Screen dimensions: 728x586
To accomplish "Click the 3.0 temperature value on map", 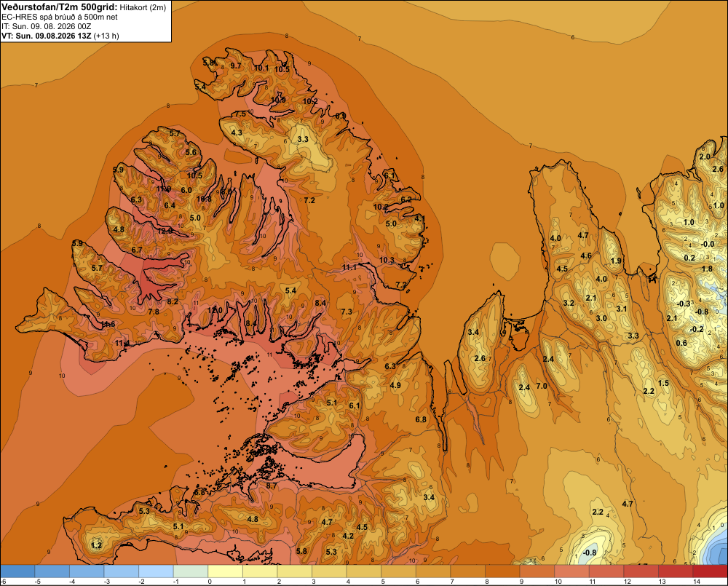I will click(x=601, y=318).
